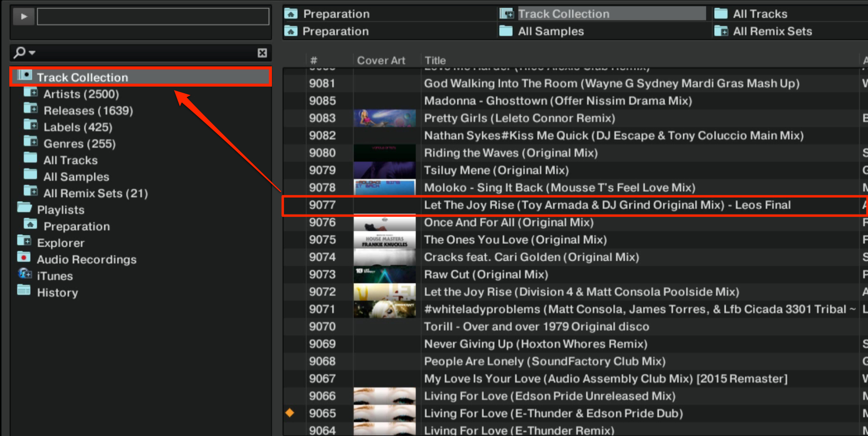Image resolution: width=868 pixels, height=436 pixels.
Task: Select the Track Collection icon in the tree
Action: tap(24, 76)
